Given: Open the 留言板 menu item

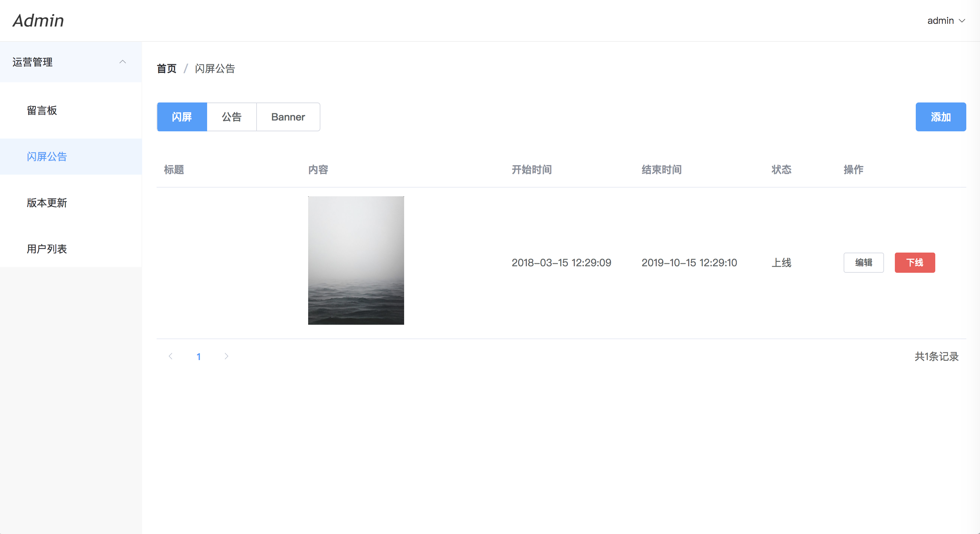Looking at the screenshot, I should coord(42,111).
